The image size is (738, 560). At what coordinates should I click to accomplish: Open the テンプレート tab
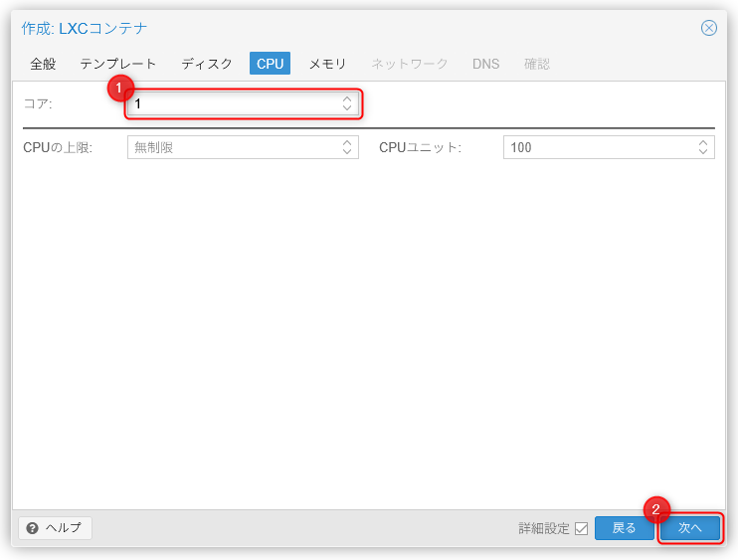(118, 64)
